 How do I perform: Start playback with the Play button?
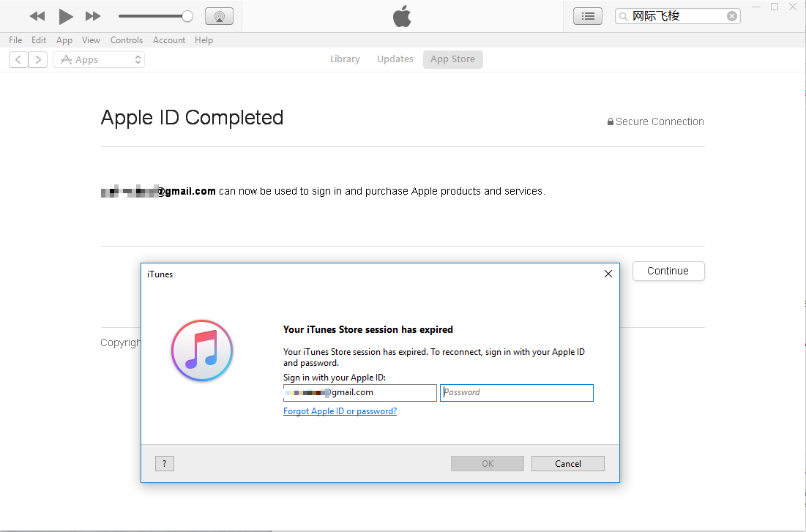(65, 16)
